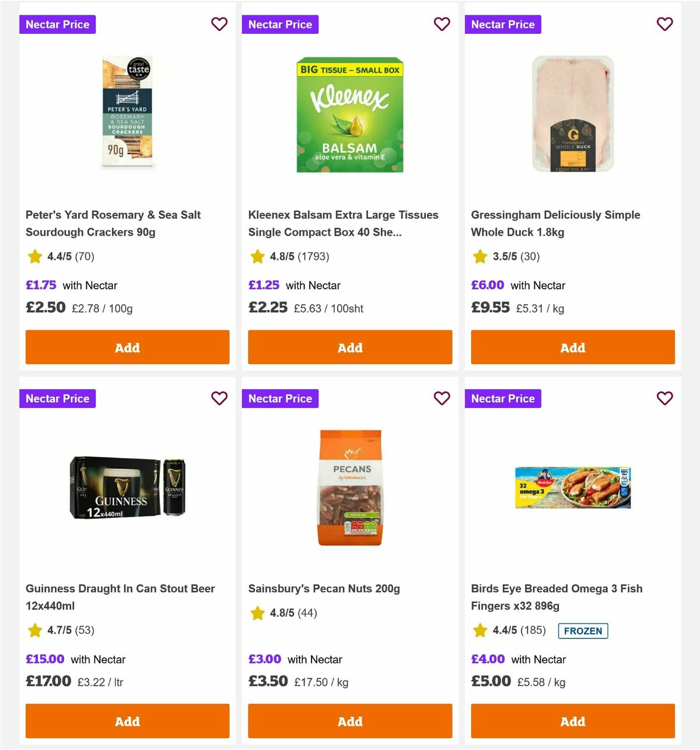Click the Nectar Price label on the Guinness tile
700x750 pixels.
(x=57, y=399)
